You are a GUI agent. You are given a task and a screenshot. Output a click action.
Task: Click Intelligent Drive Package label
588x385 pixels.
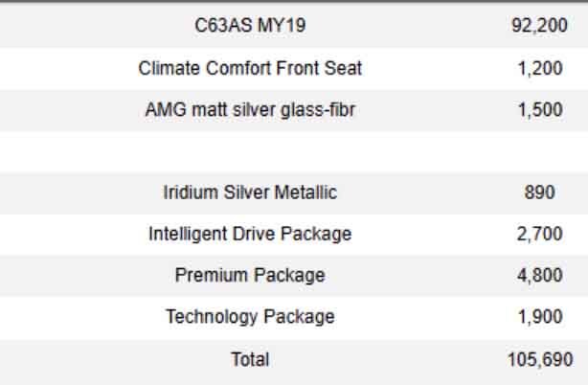pyautogui.click(x=250, y=234)
